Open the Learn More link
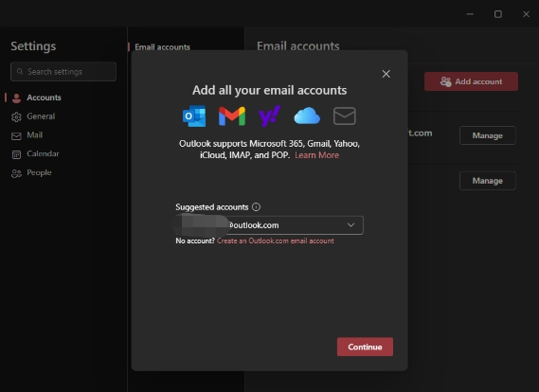Screen dimensions: 539x392 [317, 155]
